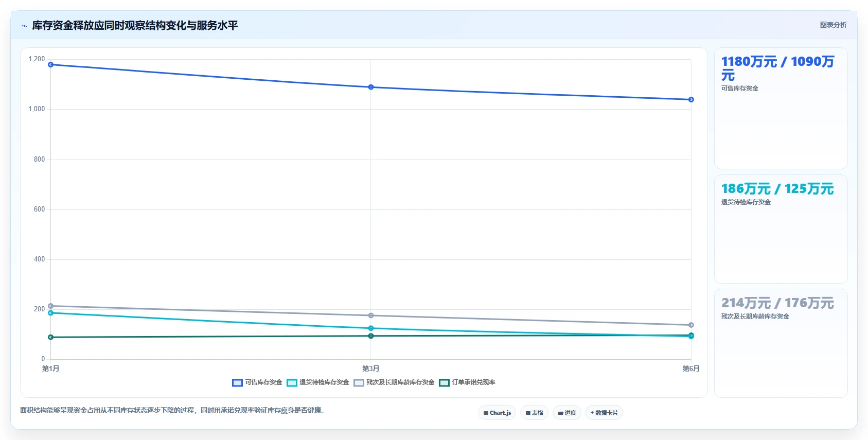Select the 退货待检库存资金 point at 第1月
Viewport: 868px width, 440px height.
coord(50,313)
